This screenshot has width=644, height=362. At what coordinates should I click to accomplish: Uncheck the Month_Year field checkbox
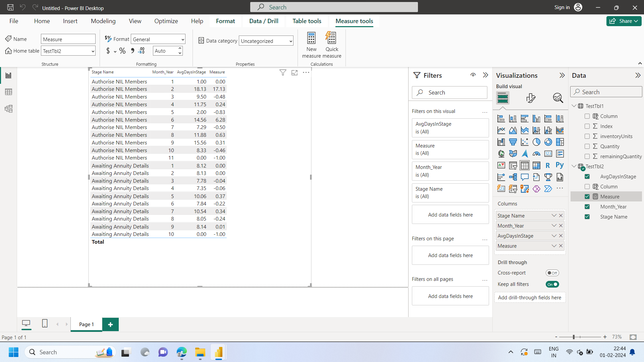click(x=587, y=207)
